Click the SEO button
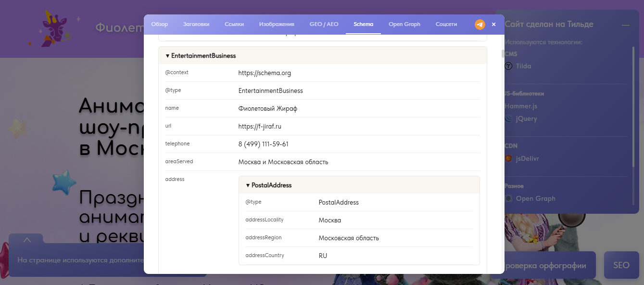Image resolution: width=644 pixels, height=285 pixels. coord(621,265)
